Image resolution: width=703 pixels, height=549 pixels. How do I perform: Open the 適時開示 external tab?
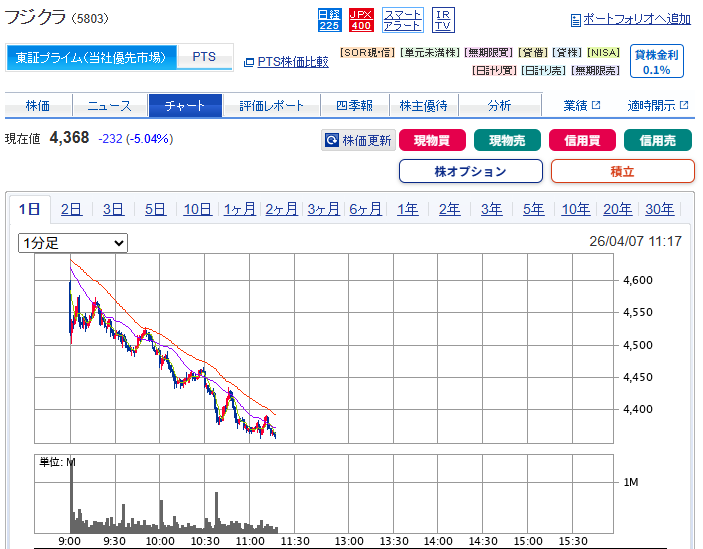click(x=658, y=106)
